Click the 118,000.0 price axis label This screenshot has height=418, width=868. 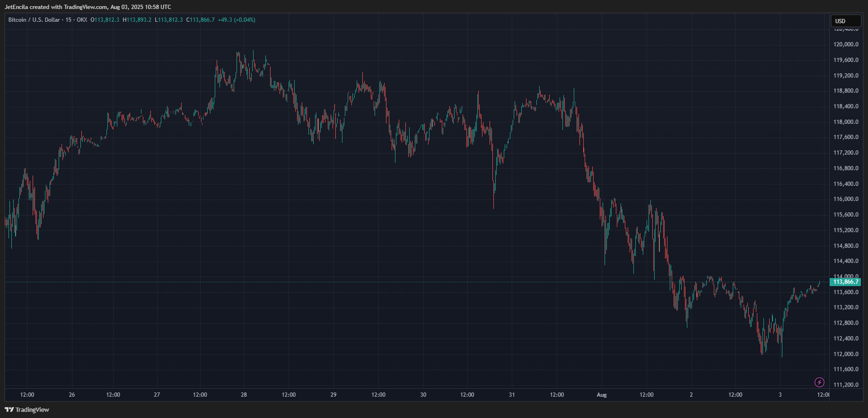tap(846, 122)
